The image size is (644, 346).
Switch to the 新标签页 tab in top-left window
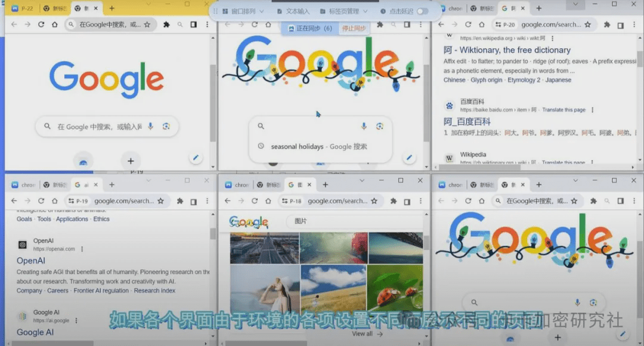(x=57, y=8)
